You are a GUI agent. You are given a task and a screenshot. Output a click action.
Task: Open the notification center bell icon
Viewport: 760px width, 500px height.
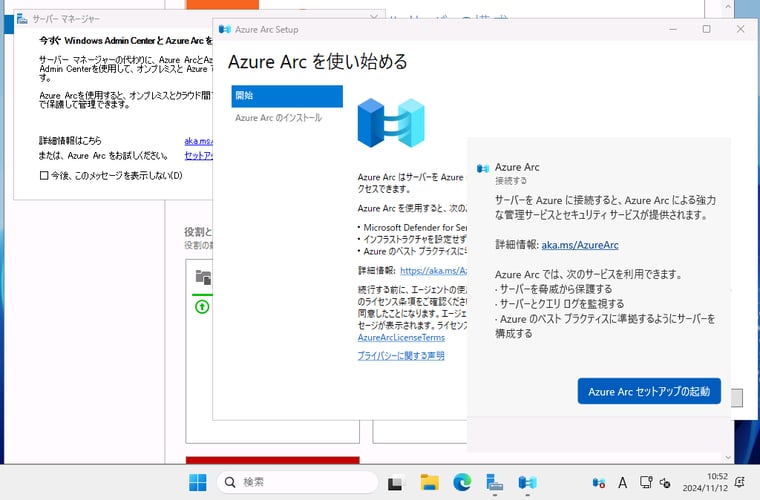[x=740, y=482]
